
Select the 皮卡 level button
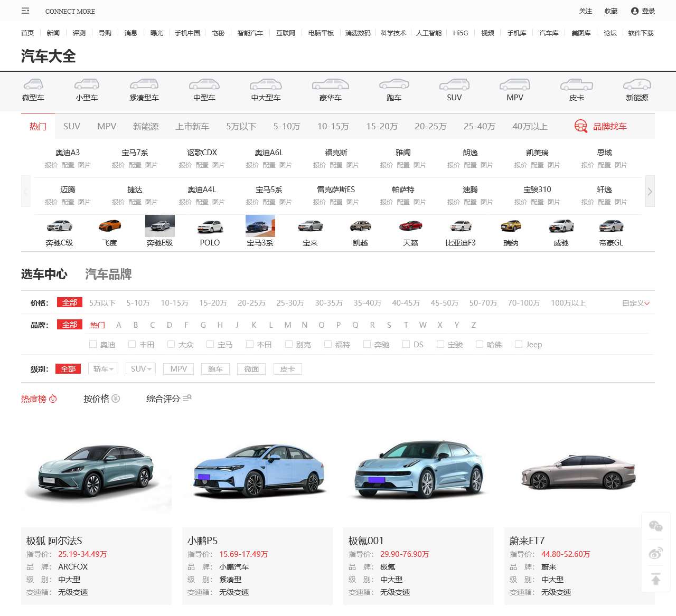[287, 369]
